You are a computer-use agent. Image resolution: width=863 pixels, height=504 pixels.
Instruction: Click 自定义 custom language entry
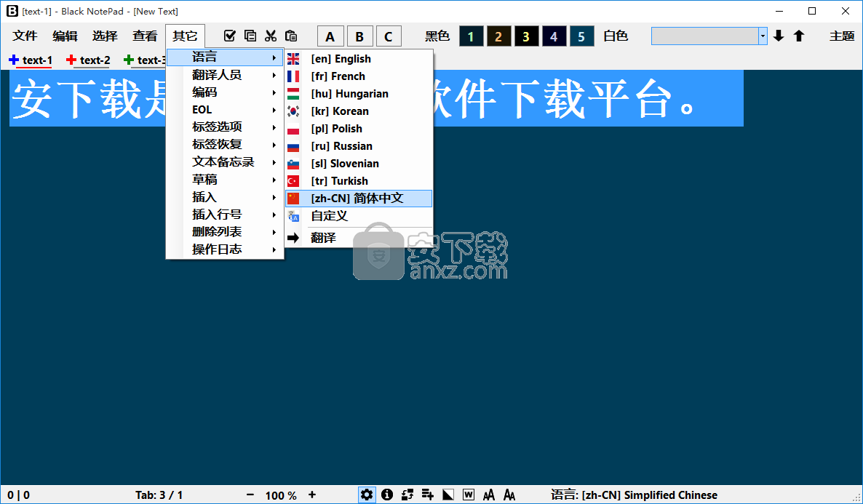(x=358, y=216)
